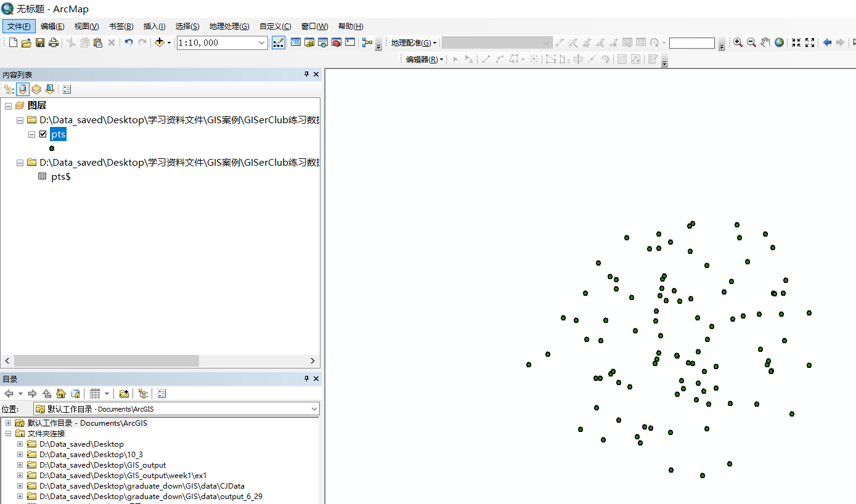The width and height of the screenshot is (856, 504).
Task: Go back to previous extent
Action: point(827,43)
